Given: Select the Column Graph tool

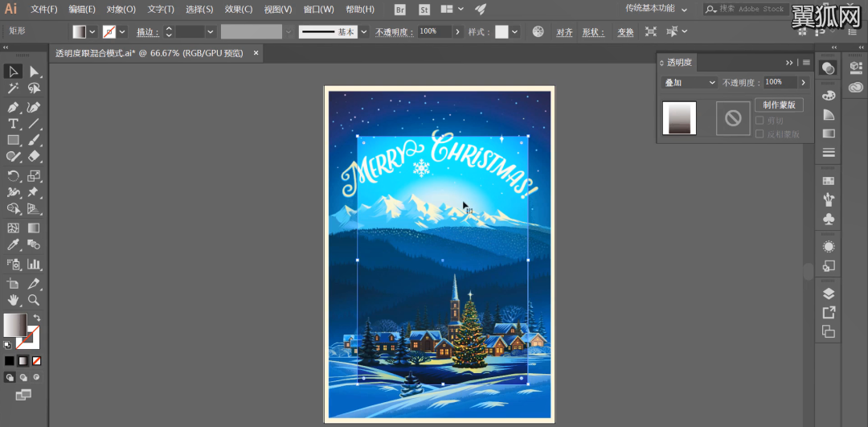Looking at the screenshot, I should [x=34, y=264].
